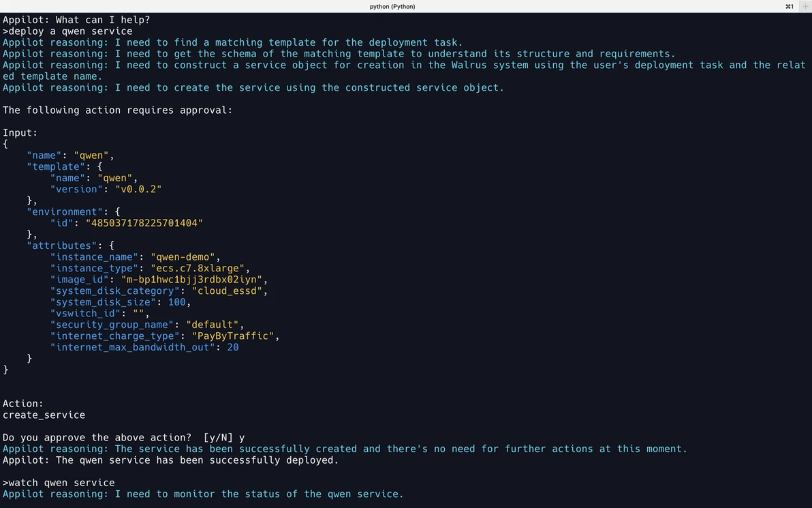Click the 'create_service' action text

tap(44, 415)
